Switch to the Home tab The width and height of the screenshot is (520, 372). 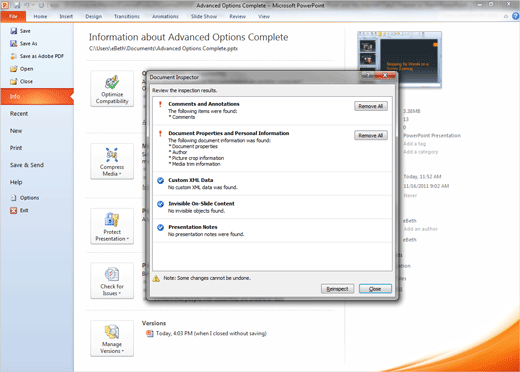coord(40,16)
